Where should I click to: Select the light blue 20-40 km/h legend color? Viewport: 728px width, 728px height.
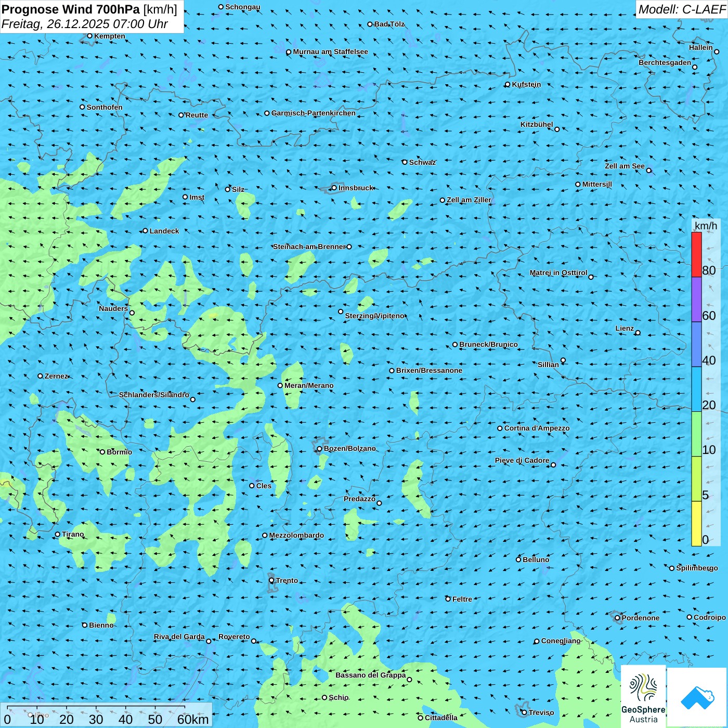(x=696, y=389)
